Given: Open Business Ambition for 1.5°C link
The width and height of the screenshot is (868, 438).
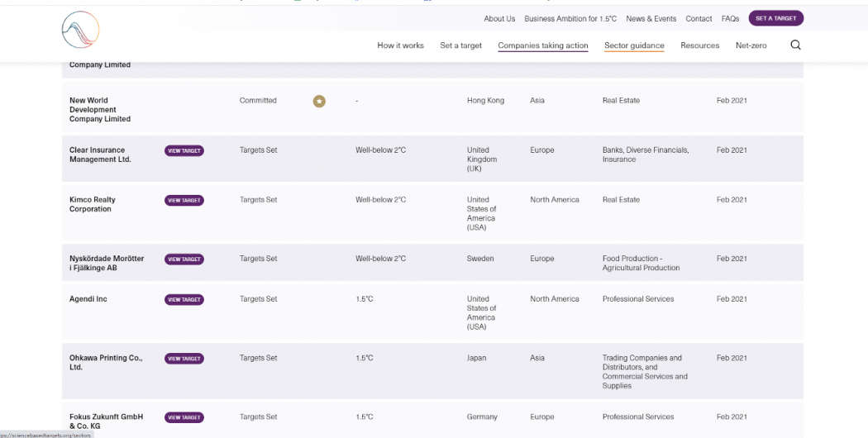Looking at the screenshot, I should pyautogui.click(x=570, y=19).
